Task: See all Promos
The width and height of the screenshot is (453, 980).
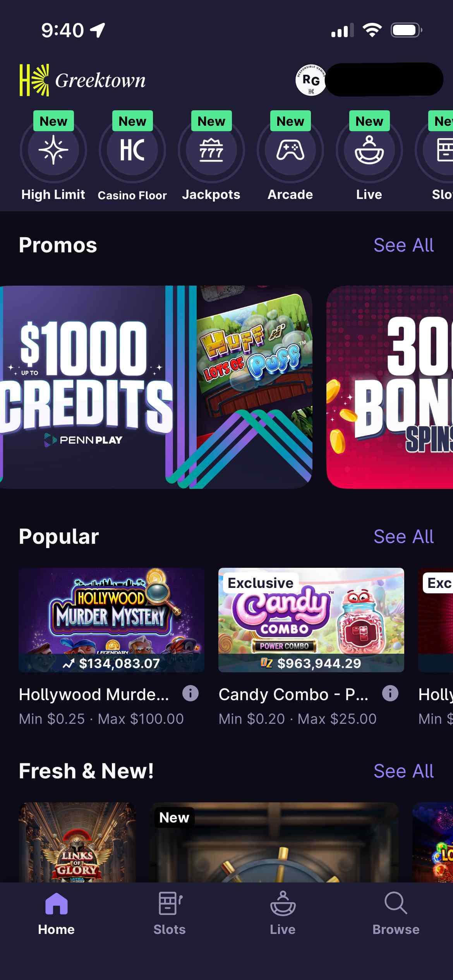Action: tap(403, 245)
